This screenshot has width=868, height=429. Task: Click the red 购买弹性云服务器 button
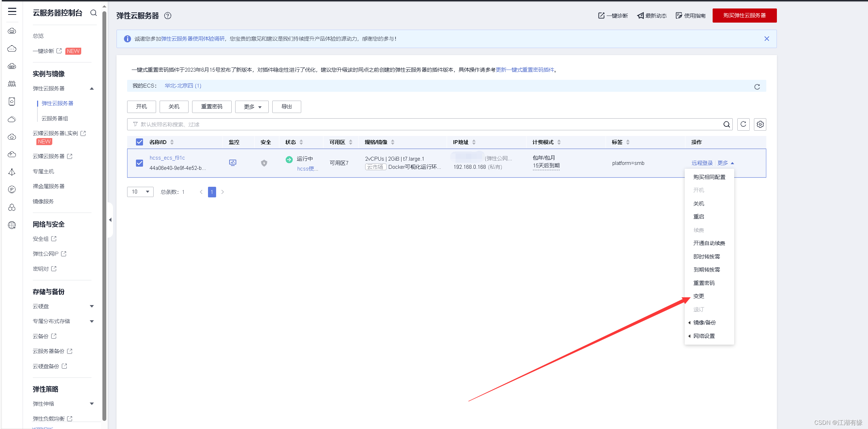744,16
